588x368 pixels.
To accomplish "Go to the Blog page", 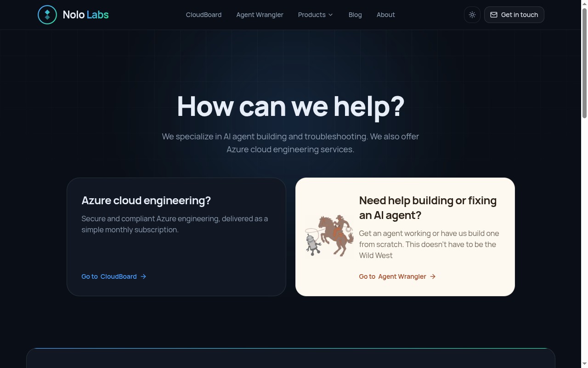I will point(355,15).
